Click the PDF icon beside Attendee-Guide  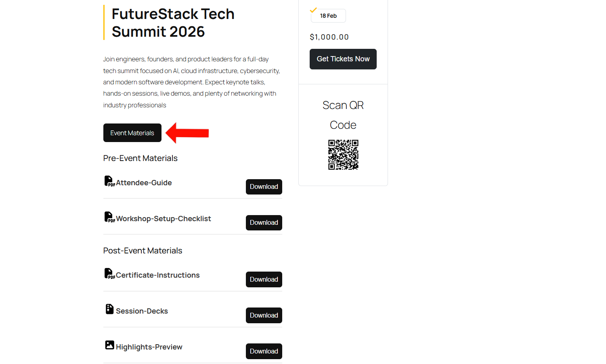pos(109,181)
